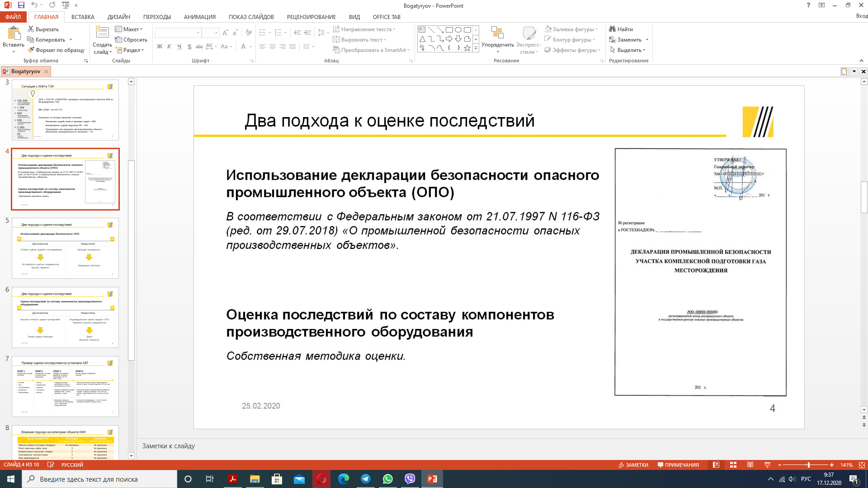Image resolution: width=868 pixels, height=488 pixels.
Task: Switch to the ПОКАЗ СЛАЙДОВ tab
Action: click(x=251, y=17)
